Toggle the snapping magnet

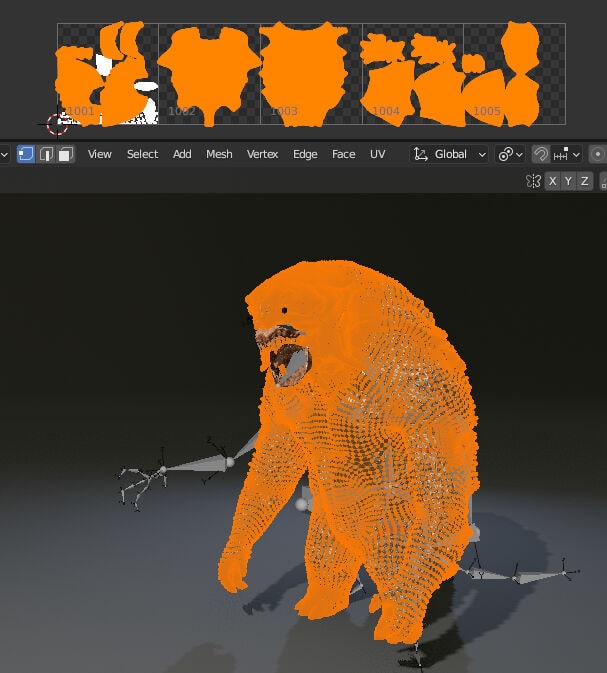point(540,154)
